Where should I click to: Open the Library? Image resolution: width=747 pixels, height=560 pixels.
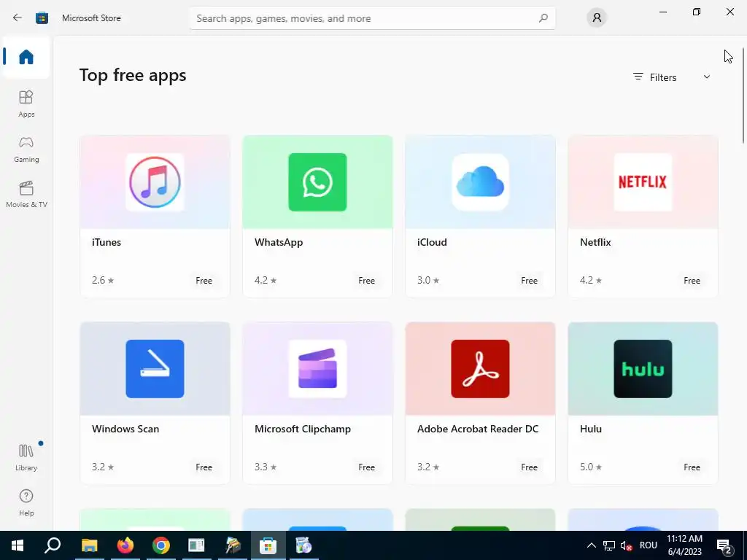[x=26, y=457]
